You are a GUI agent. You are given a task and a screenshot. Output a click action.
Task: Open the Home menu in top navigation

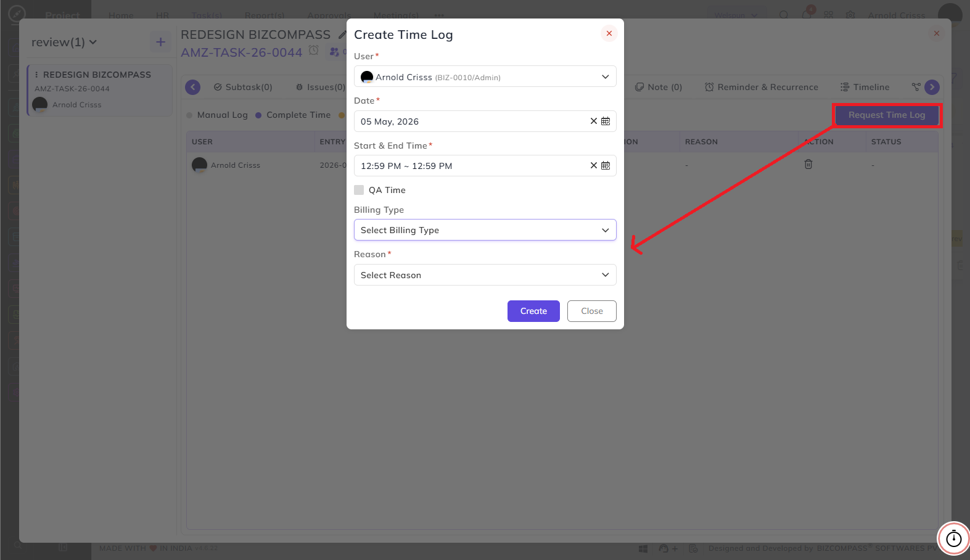click(x=121, y=15)
